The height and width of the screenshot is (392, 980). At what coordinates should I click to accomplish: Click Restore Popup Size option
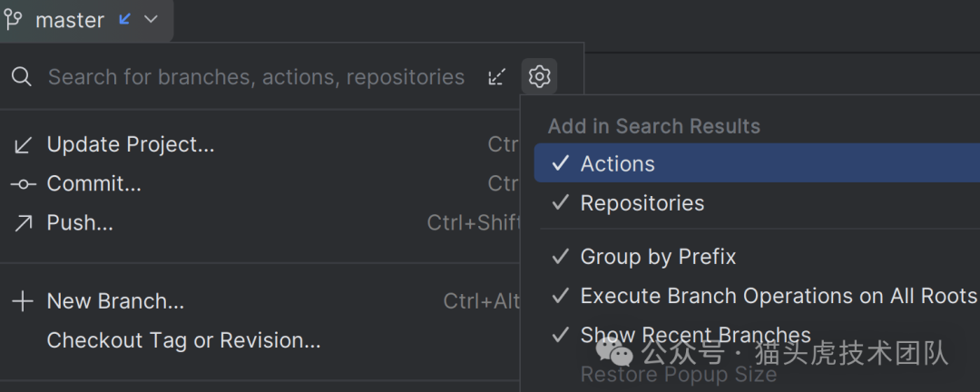678,374
